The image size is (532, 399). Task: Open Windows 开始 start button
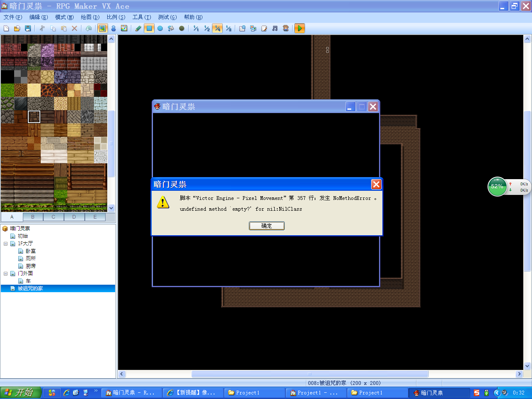pos(21,392)
